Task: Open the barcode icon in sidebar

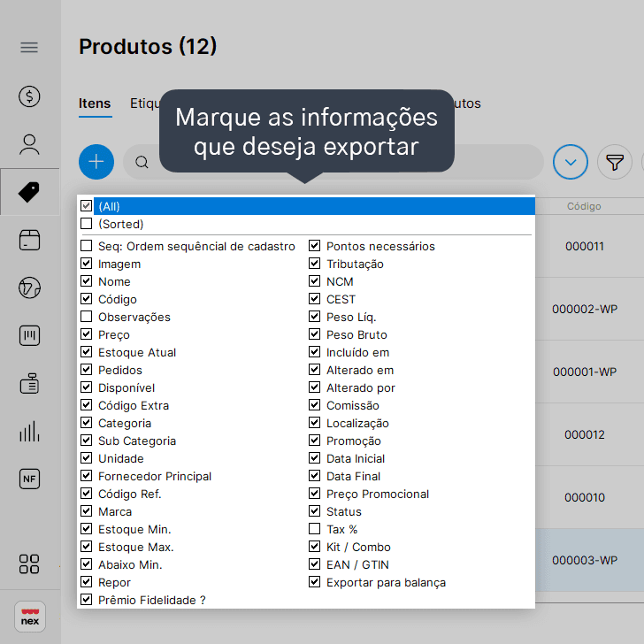Action: click(x=29, y=335)
